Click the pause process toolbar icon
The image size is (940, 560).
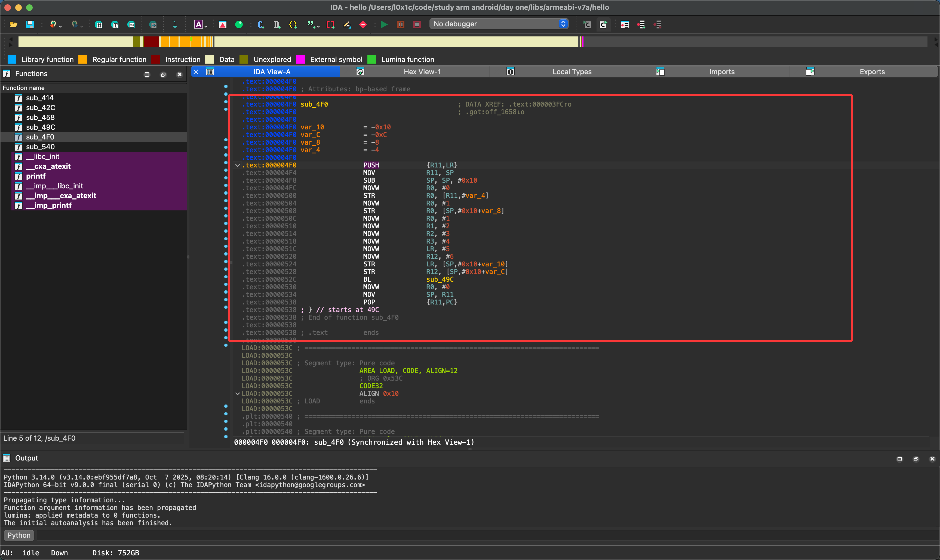(x=400, y=24)
